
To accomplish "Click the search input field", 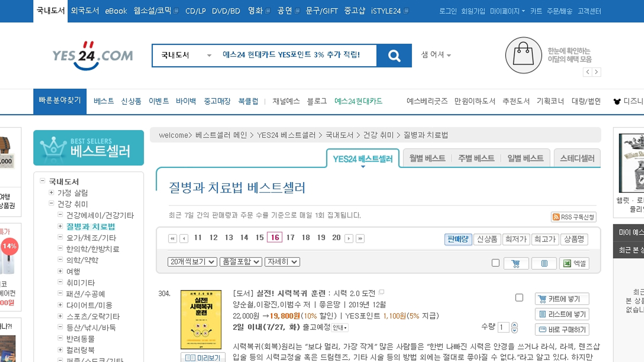I will pos(297,55).
